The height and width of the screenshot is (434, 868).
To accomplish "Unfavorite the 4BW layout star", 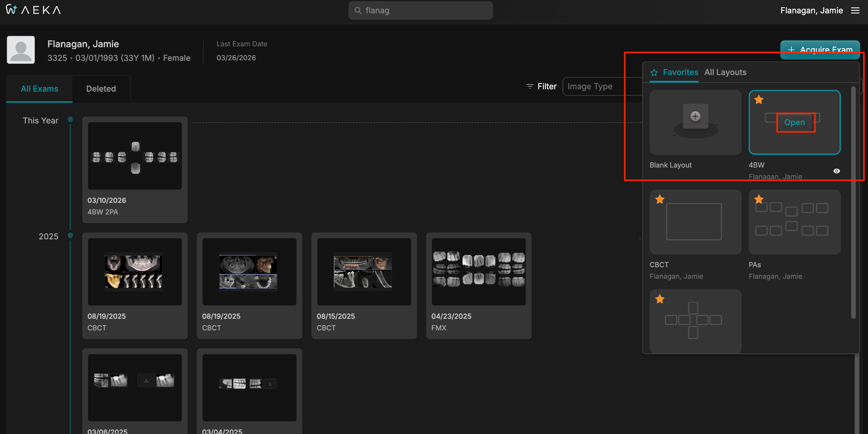I will pyautogui.click(x=759, y=100).
